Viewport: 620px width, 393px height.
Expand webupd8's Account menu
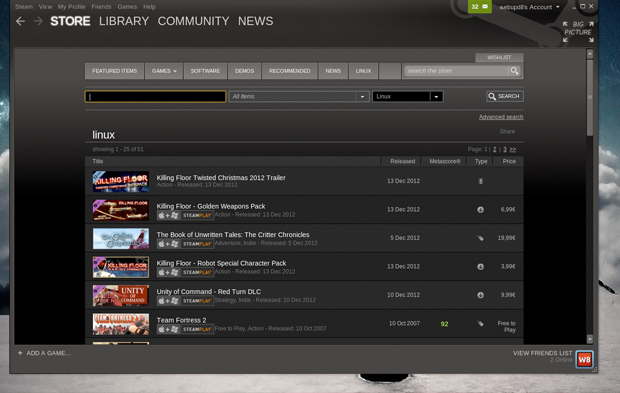point(529,7)
